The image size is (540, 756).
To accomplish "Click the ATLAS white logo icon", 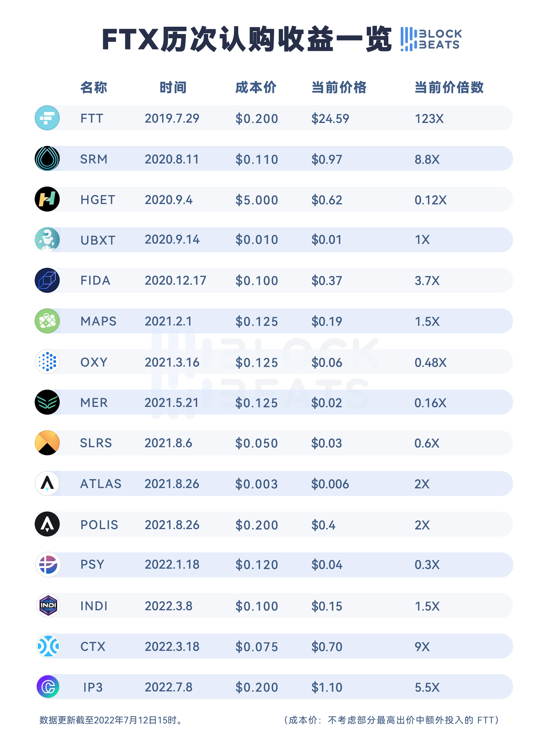I will pyautogui.click(x=47, y=484).
